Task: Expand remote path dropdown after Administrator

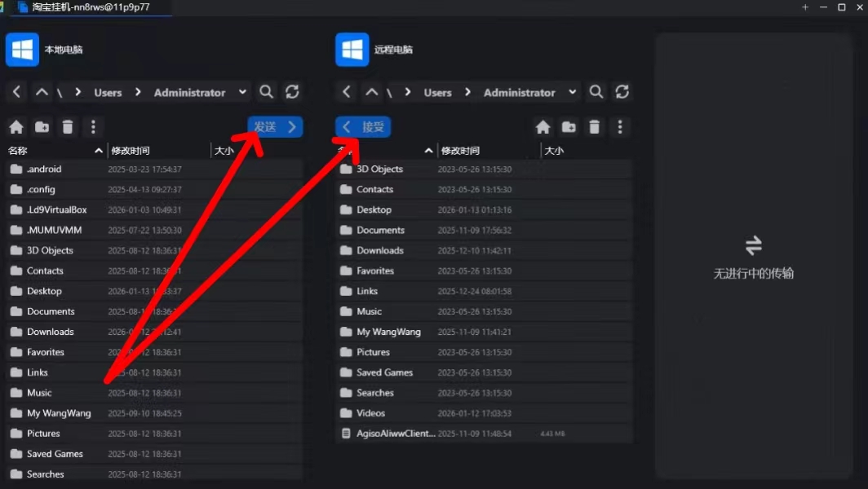Action: point(572,92)
